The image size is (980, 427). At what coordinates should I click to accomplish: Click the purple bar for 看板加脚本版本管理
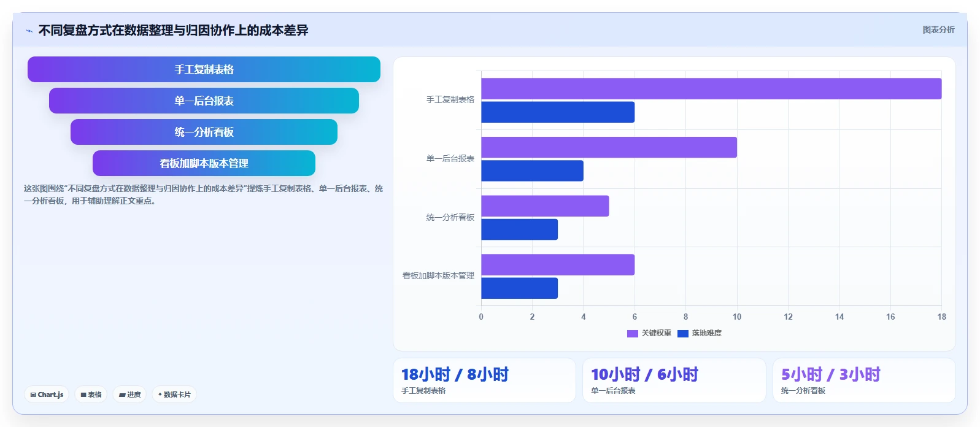click(558, 264)
